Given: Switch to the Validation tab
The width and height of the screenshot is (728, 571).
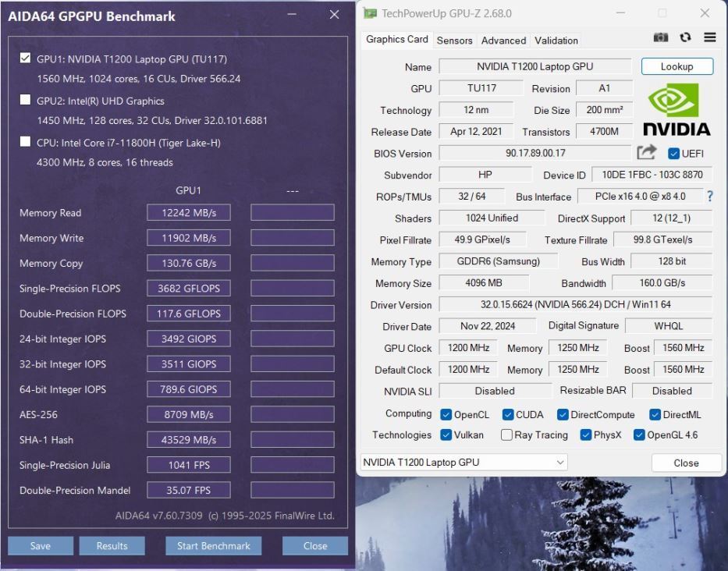Looking at the screenshot, I should 556,41.
